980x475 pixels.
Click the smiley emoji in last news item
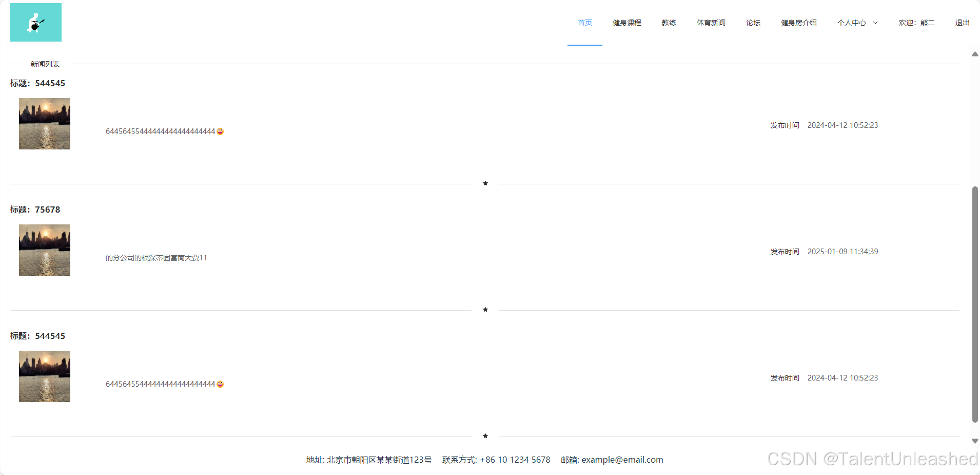pos(220,384)
